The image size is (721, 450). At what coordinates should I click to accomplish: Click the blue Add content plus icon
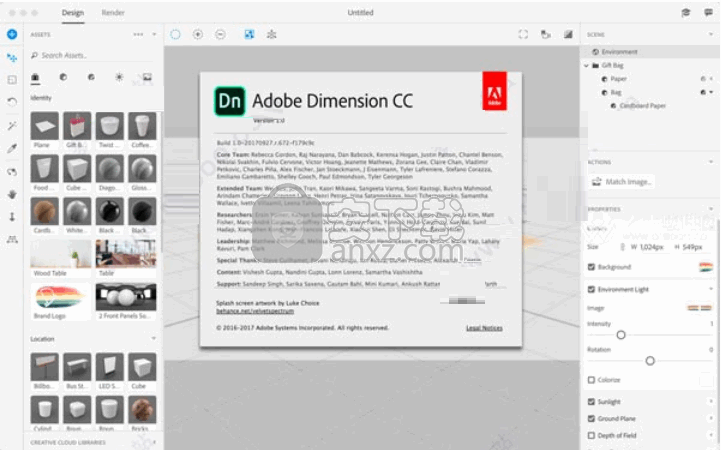(x=12, y=34)
